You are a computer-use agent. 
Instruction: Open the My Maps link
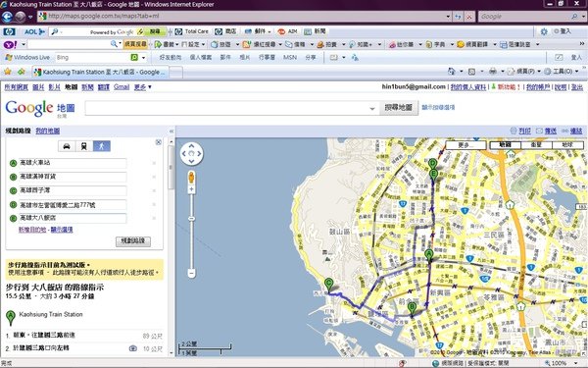[48, 131]
